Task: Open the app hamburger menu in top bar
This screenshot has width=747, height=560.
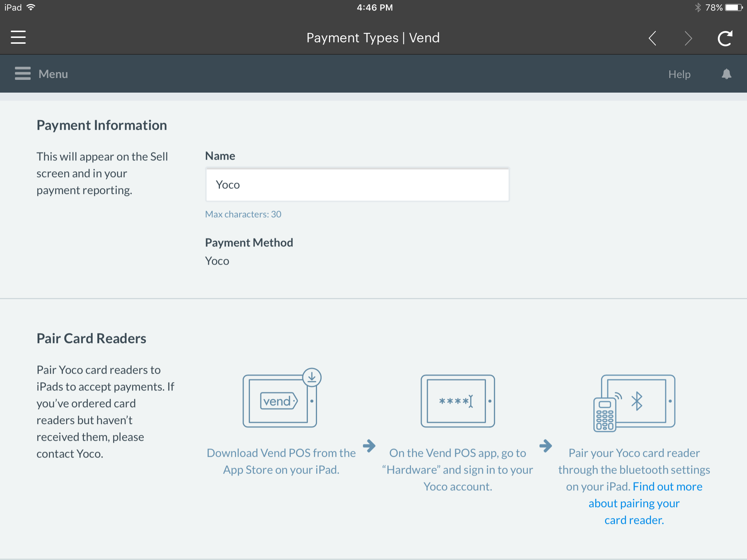Action: pos(18,38)
